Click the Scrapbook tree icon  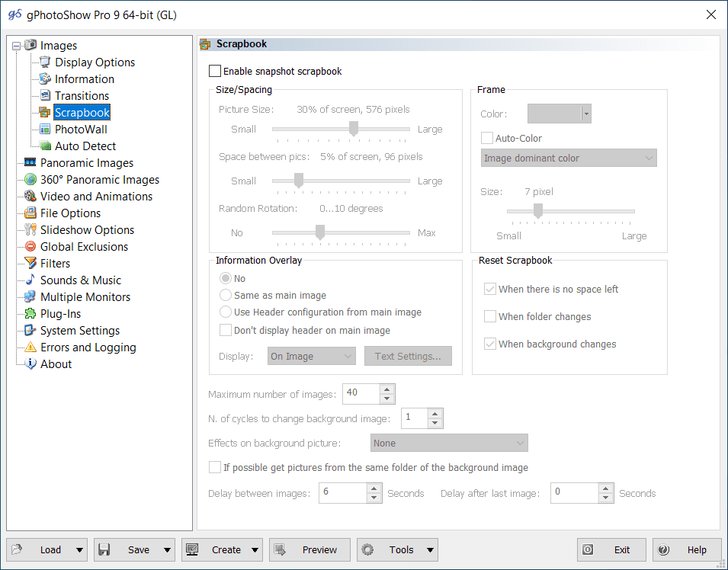pyautogui.click(x=45, y=112)
